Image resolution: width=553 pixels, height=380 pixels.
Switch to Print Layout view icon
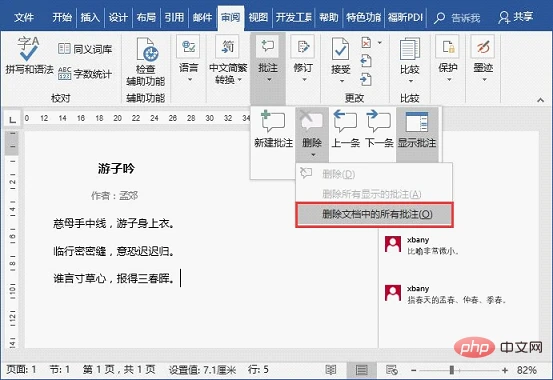[x=361, y=370]
